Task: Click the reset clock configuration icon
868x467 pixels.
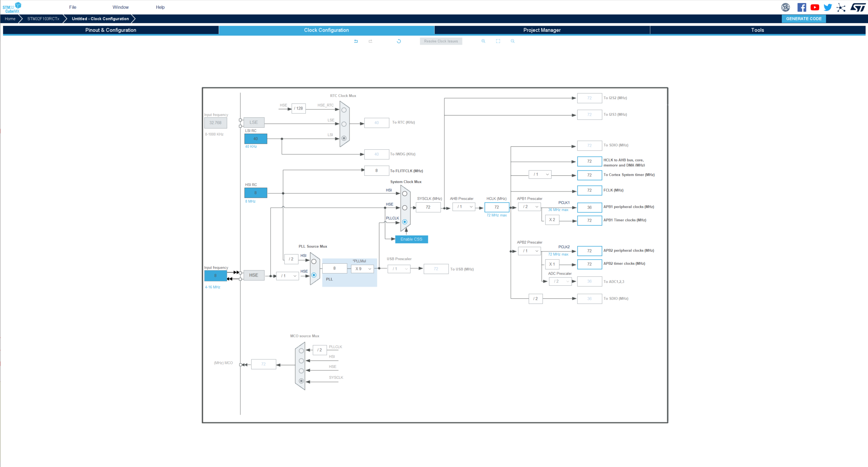Action: pyautogui.click(x=399, y=41)
